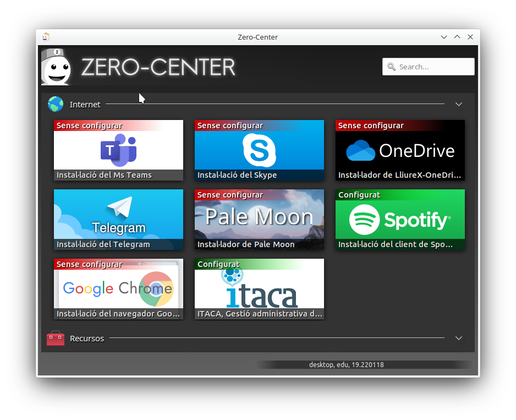516x420 pixels.
Task: Click the Spotify client installation tile
Action: (x=400, y=220)
